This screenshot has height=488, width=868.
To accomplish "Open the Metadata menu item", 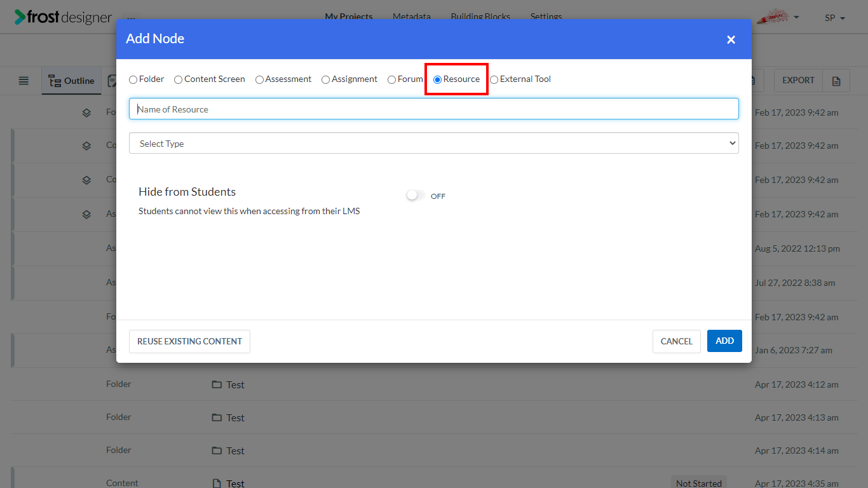I will [412, 17].
